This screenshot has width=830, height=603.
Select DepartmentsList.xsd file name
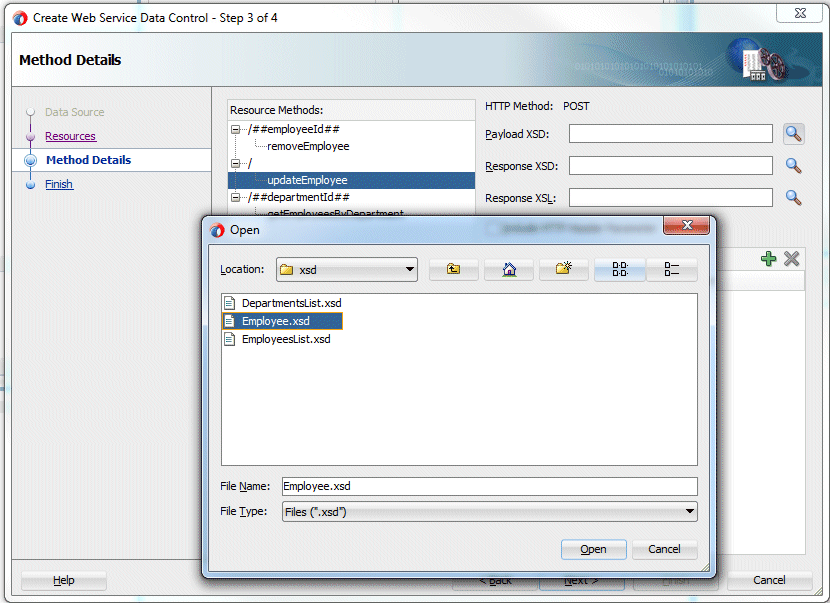[x=292, y=303]
